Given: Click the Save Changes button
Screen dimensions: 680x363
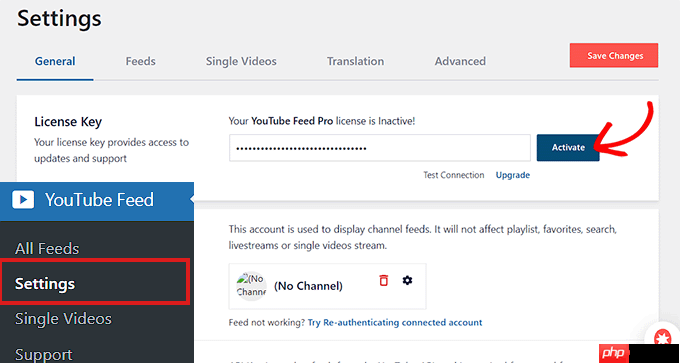Looking at the screenshot, I should [614, 56].
